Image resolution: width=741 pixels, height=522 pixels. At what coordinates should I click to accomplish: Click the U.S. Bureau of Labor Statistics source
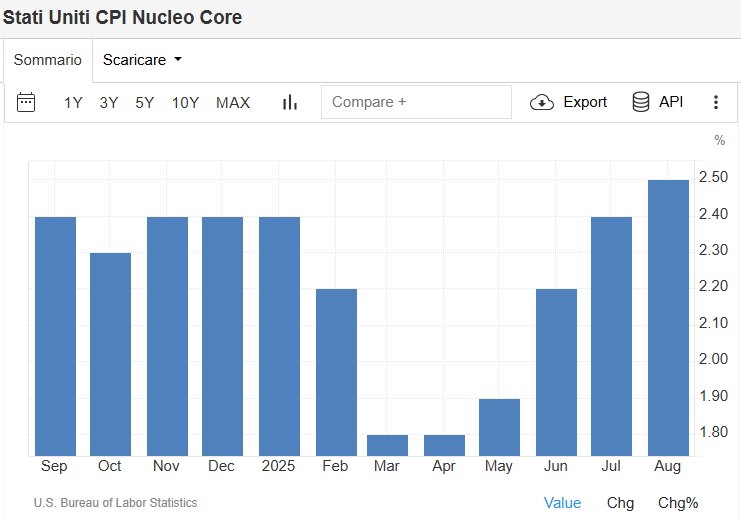click(115, 503)
